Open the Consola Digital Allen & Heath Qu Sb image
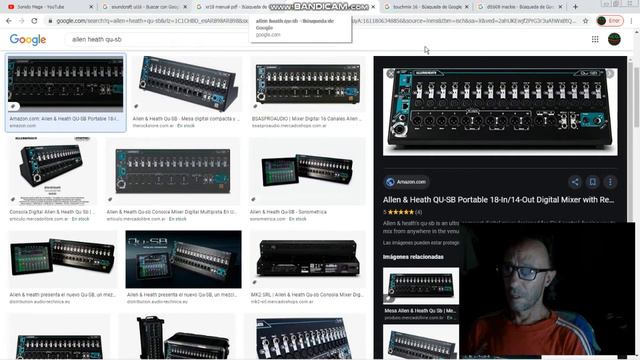The width and height of the screenshot is (640, 360). tap(52, 171)
